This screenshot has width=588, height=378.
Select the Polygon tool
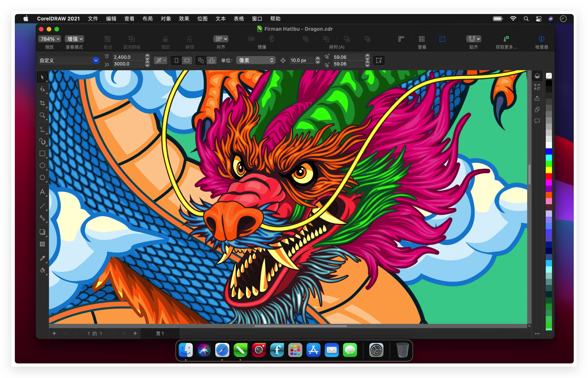42,178
